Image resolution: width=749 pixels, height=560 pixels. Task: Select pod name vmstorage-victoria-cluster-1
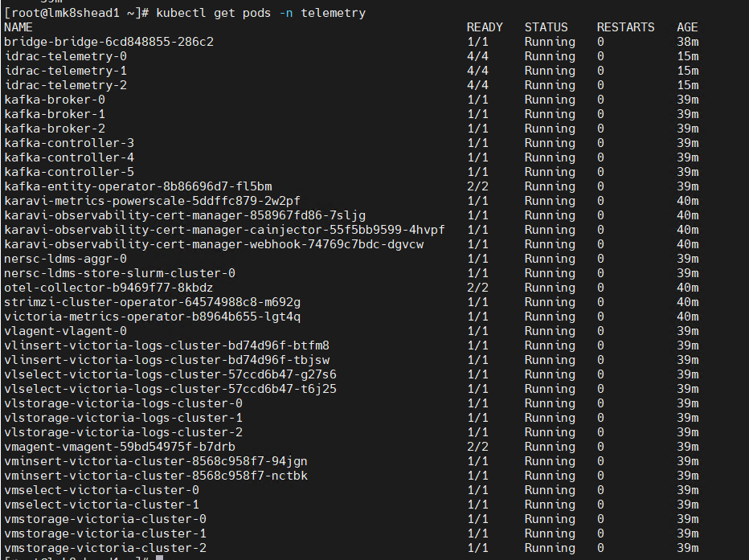[x=105, y=533]
